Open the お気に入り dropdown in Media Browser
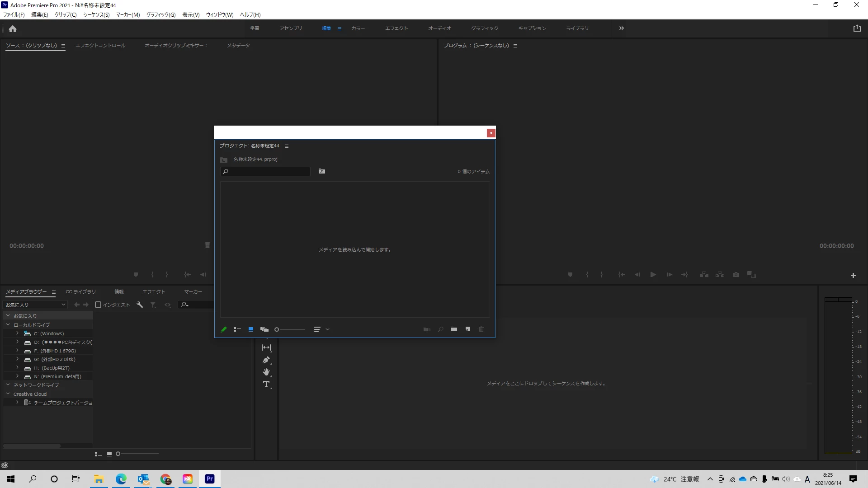 [x=35, y=305]
